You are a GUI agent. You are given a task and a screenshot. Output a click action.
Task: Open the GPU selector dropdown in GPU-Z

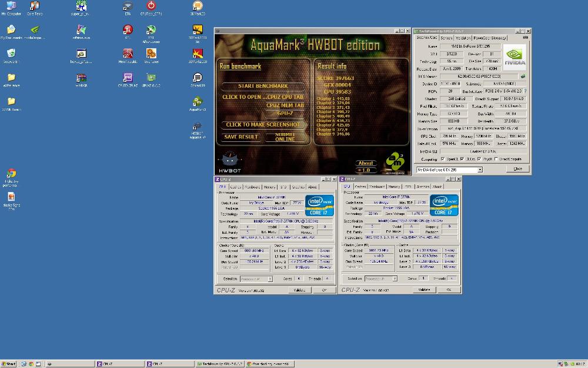pos(480,170)
